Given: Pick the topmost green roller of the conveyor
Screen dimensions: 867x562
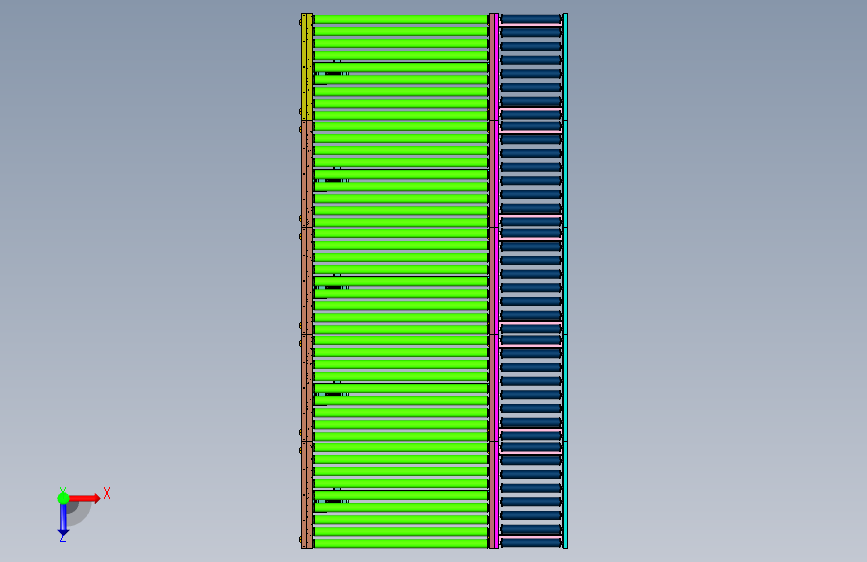Looking at the screenshot, I should [400, 19].
